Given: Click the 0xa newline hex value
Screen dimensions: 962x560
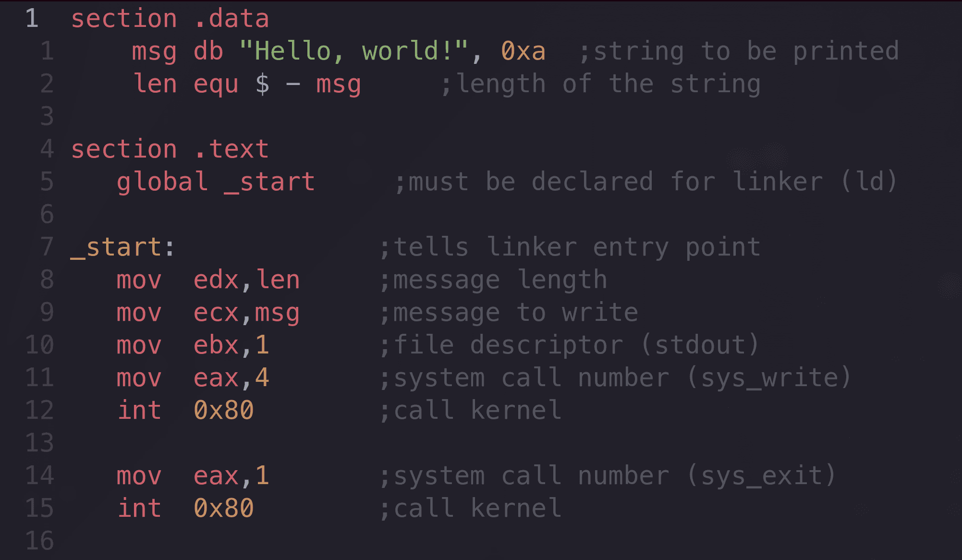Looking at the screenshot, I should [523, 51].
